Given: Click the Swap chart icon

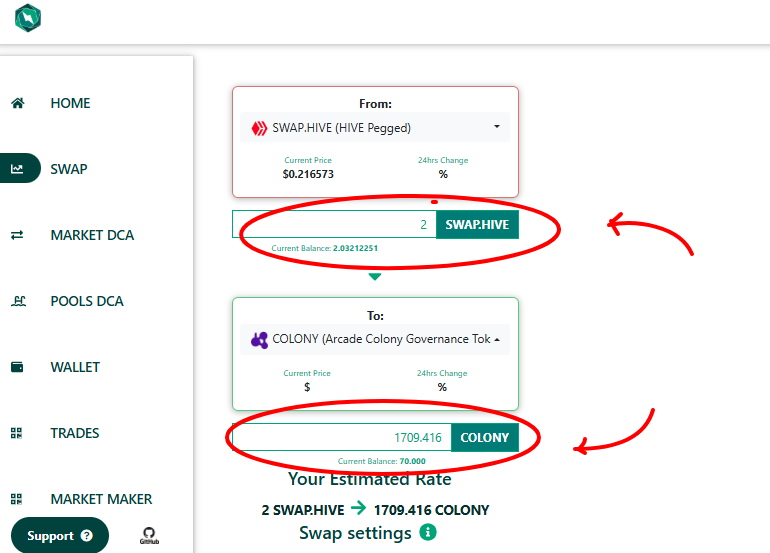Looking at the screenshot, I should click(17, 169).
